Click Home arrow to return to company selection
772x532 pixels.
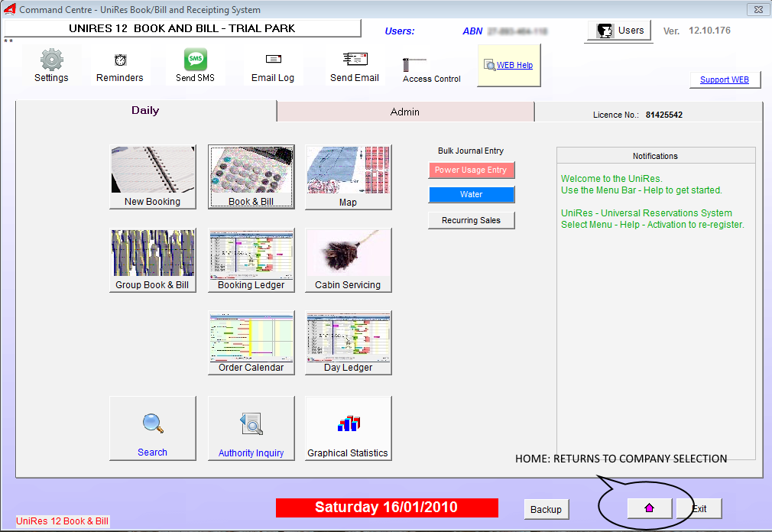pos(650,508)
